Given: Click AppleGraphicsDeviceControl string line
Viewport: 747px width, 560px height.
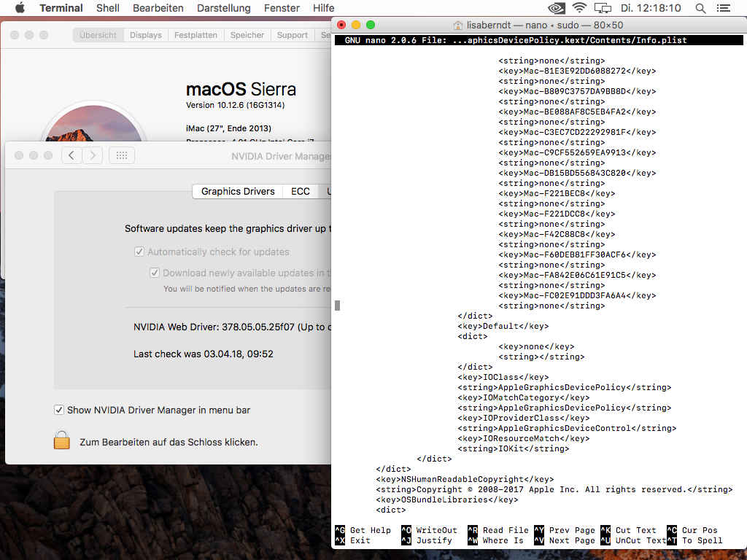Looking at the screenshot, I should coord(567,428).
